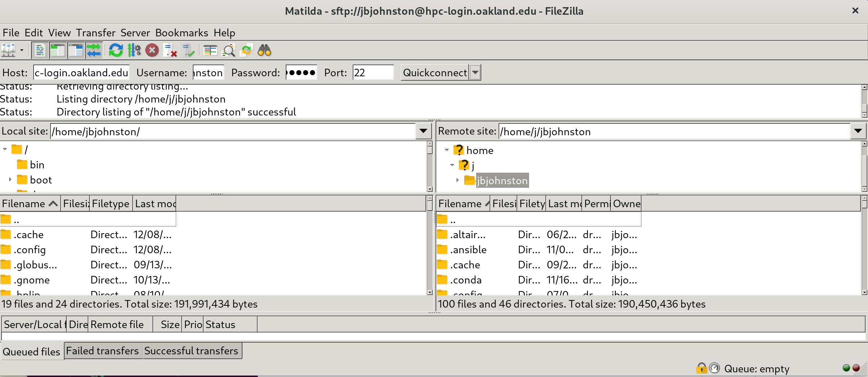This screenshot has width=868, height=377.
Task: Click the speed limits gauge icon
Action: click(x=714, y=368)
